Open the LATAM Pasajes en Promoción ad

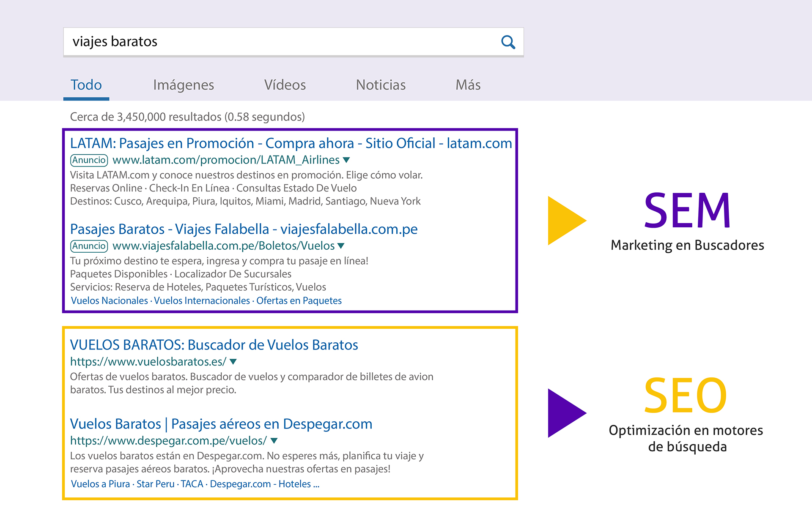(x=291, y=143)
